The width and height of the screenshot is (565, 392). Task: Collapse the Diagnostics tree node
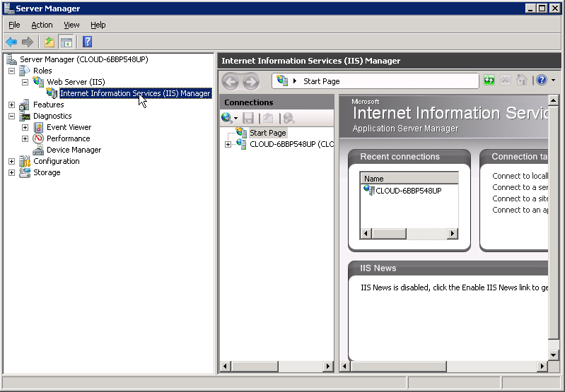point(11,117)
